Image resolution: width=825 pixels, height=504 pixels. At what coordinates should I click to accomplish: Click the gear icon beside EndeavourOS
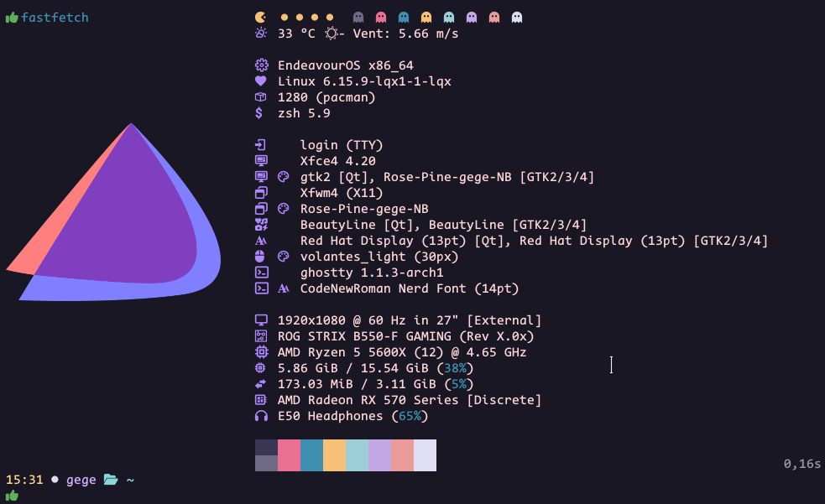point(262,65)
